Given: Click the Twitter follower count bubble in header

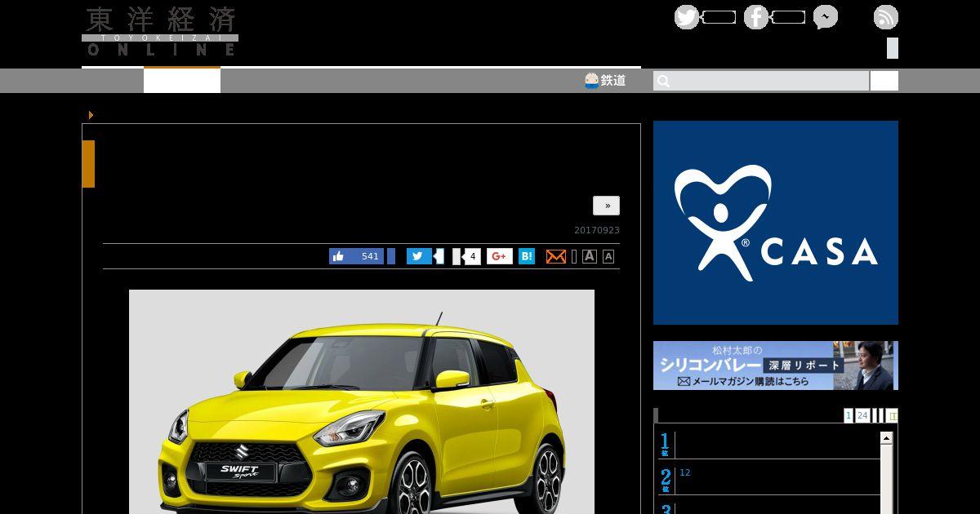Looking at the screenshot, I should coord(719,17).
